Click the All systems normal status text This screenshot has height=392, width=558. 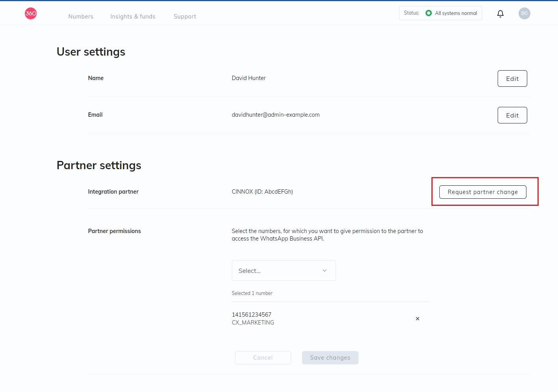click(456, 13)
